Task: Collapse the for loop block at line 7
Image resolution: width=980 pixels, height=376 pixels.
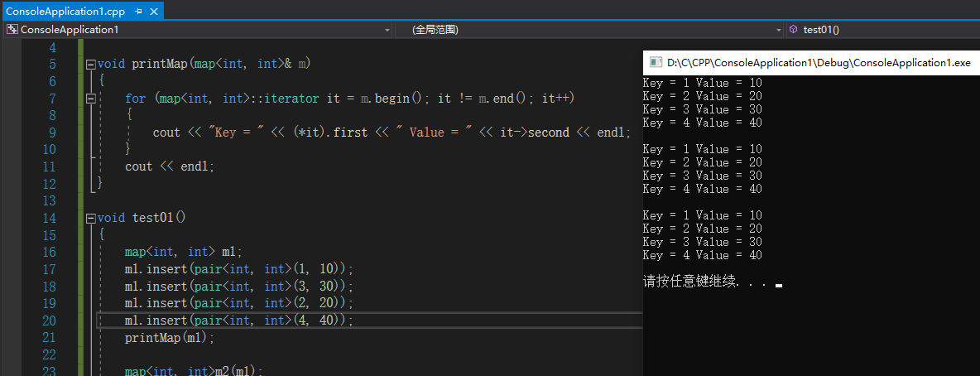Action: (x=90, y=99)
